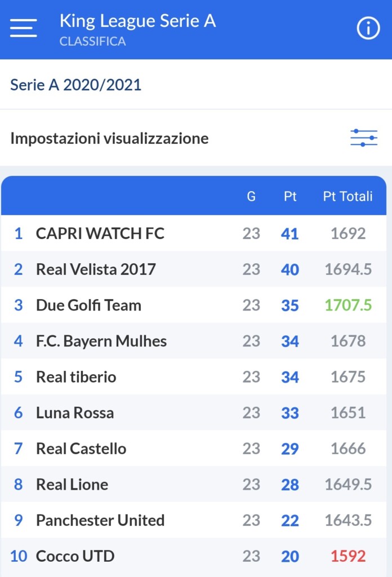The height and width of the screenshot is (577, 392).
Task: Tap the info icon in header
Action: pos(368,28)
